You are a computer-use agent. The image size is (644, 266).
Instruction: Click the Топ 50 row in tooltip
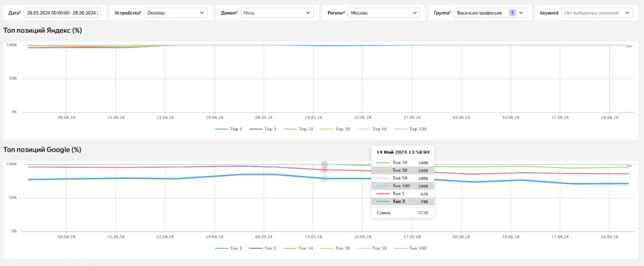[403, 178]
